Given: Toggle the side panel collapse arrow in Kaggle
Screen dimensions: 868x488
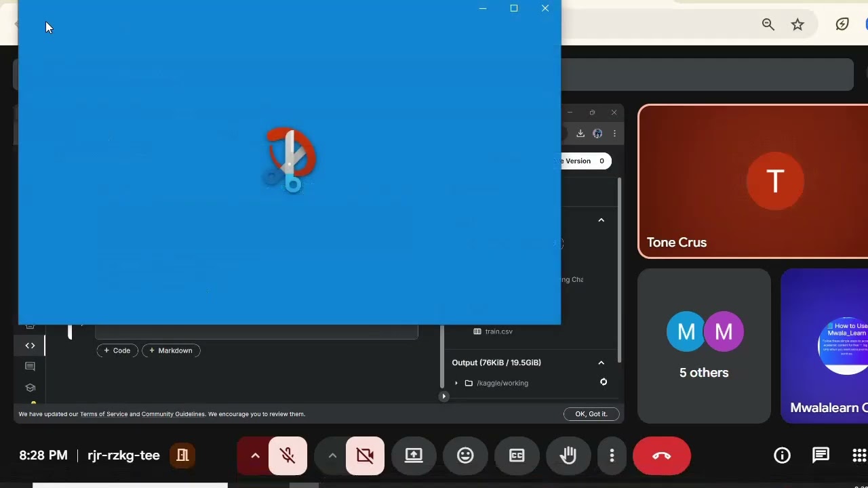Looking at the screenshot, I should click(x=443, y=396).
